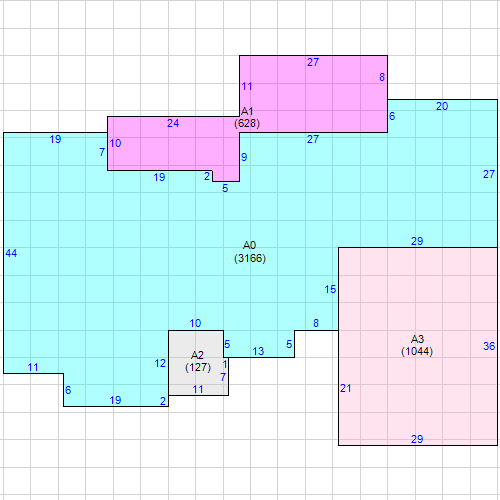Click the 1 dimension right of A2

click(x=225, y=364)
